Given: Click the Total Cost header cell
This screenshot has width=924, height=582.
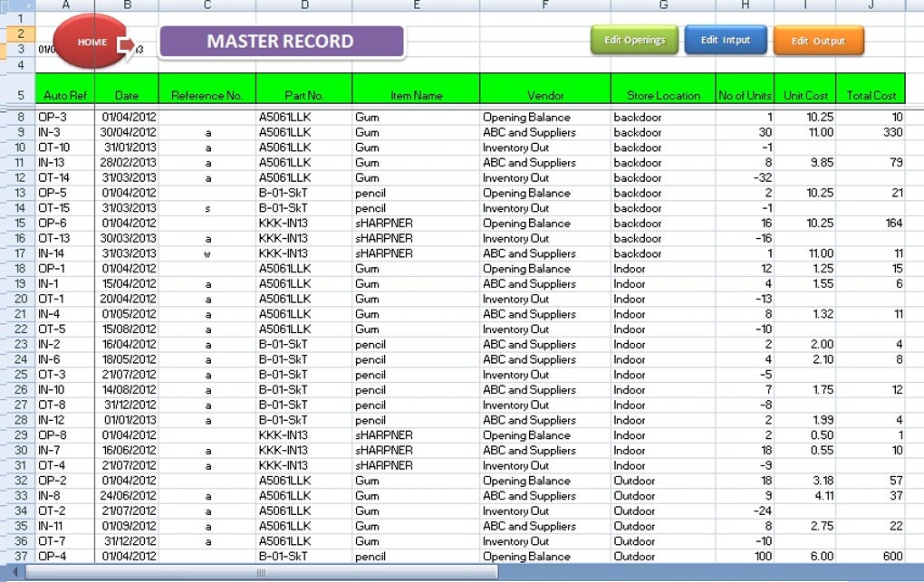Looking at the screenshot, I should pos(871,89).
